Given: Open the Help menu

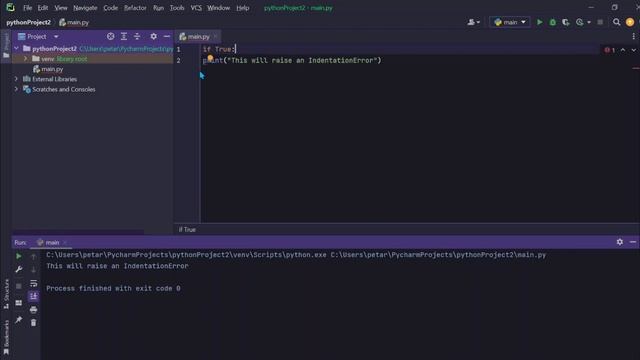Looking at the screenshot, I should coord(242,8).
